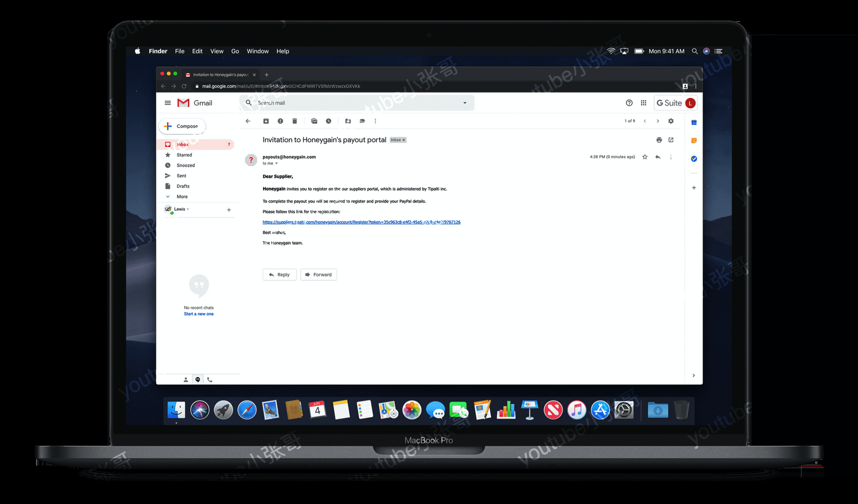Image resolution: width=858 pixels, height=504 pixels.
Task: Start new chat plus icon
Action: point(229,210)
